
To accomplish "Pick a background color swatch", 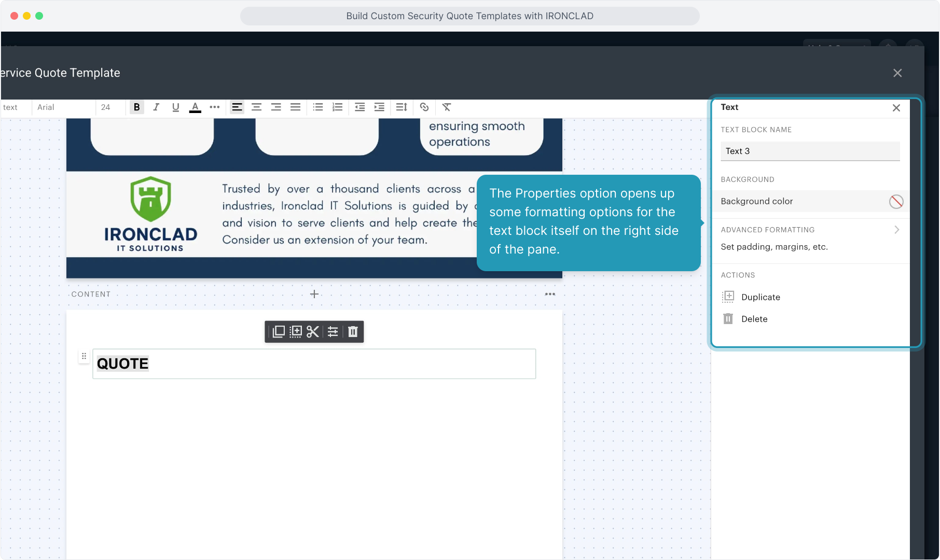I will point(896,202).
